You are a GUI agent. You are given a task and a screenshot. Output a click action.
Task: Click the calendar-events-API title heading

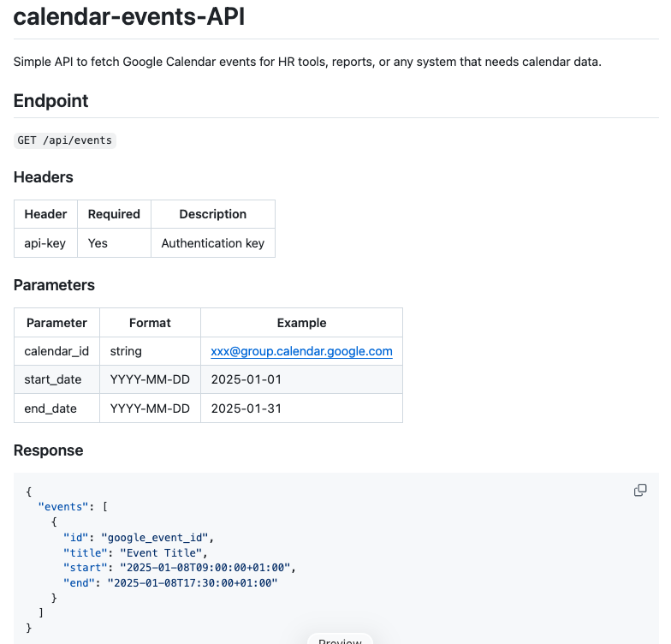coord(129,17)
